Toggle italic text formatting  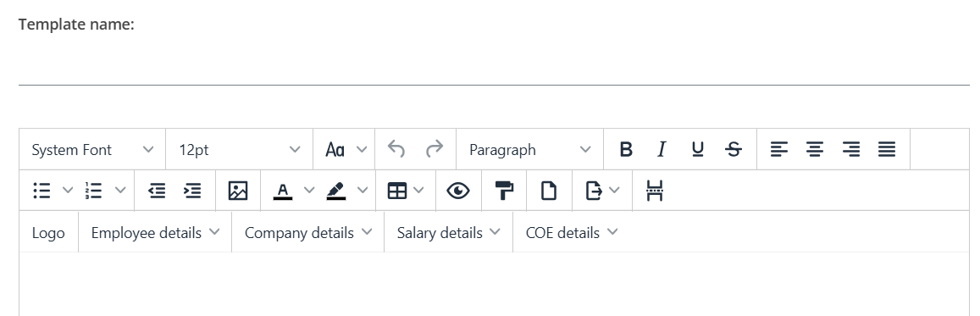click(662, 149)
